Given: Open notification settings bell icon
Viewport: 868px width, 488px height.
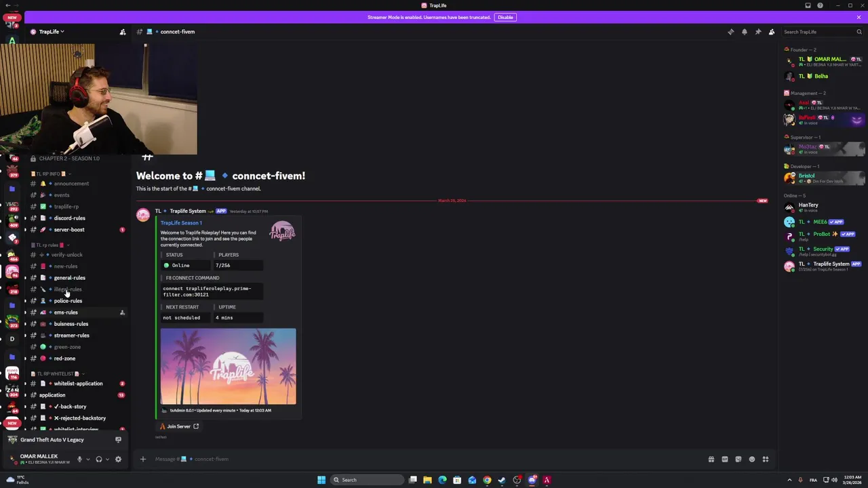Looking at the screenshot, I should pos(744,32).
